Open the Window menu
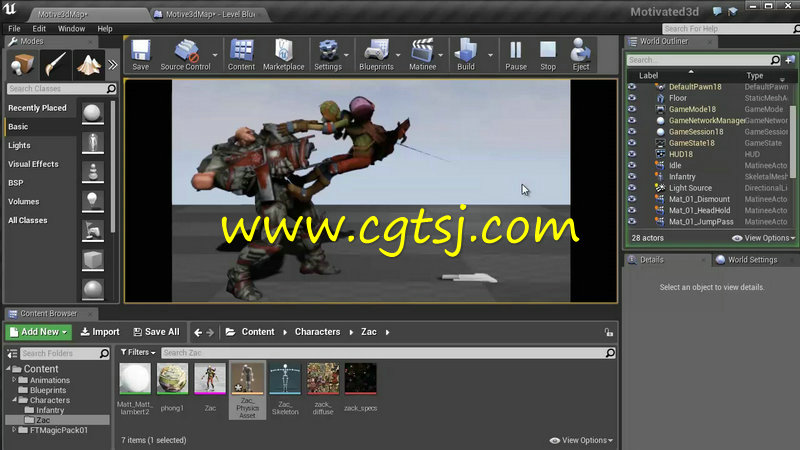This screenshot has height=450, width=800. (x=71, y=29)
